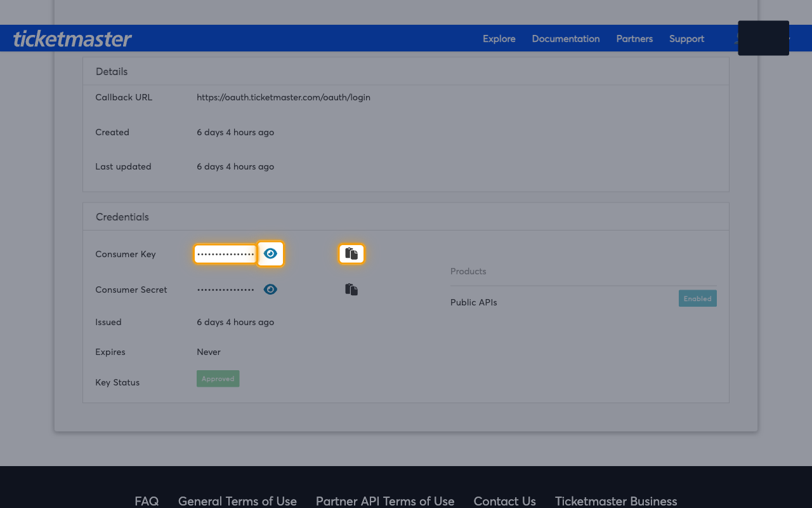
Task: Click the Products heading
Action: click(x=468, y=271)
